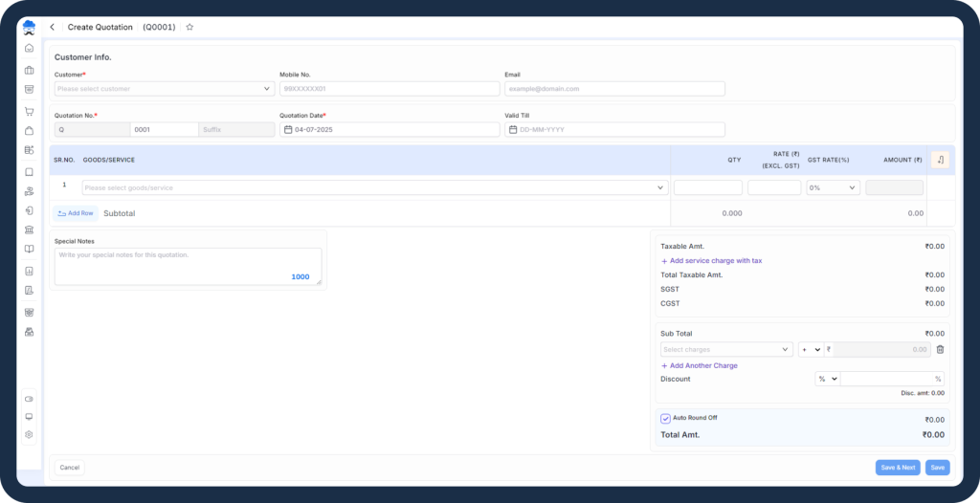Open the exit-arrow document icon in the sidebar
980x503 pixels.
pyautogui.click(x=29, y=210)
